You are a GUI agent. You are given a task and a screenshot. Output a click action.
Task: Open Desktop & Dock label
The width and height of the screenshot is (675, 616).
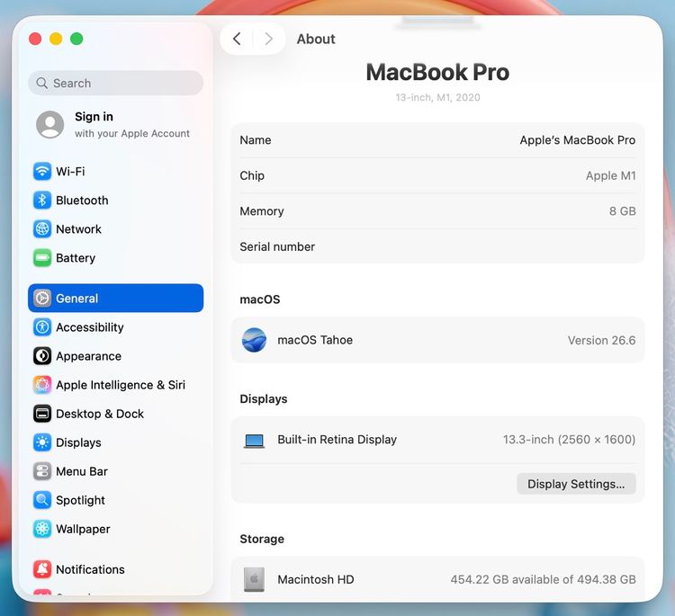pos(99,414)
